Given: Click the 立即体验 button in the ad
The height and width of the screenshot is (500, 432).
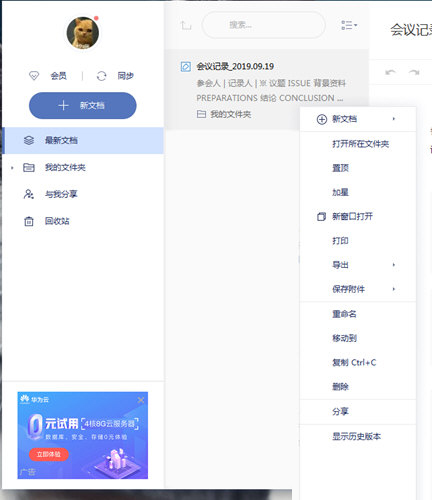Looking at the screenshot, I should 49,454.
